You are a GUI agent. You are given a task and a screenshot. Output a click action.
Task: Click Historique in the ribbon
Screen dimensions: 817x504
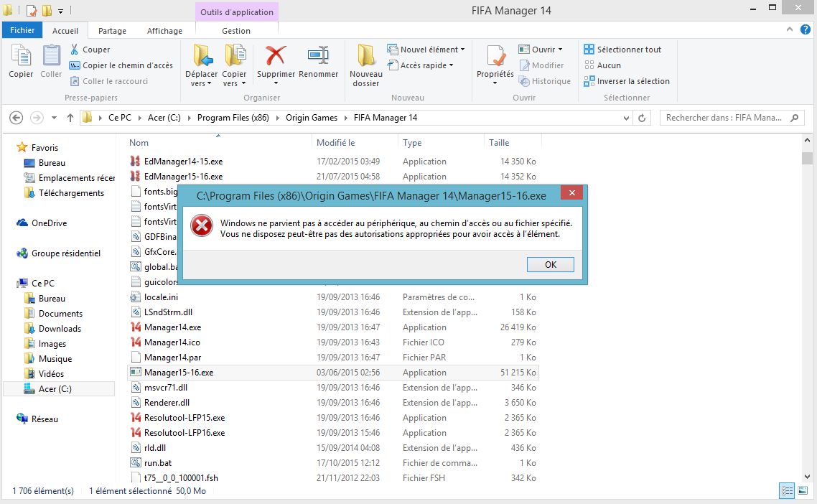(544, 81)
